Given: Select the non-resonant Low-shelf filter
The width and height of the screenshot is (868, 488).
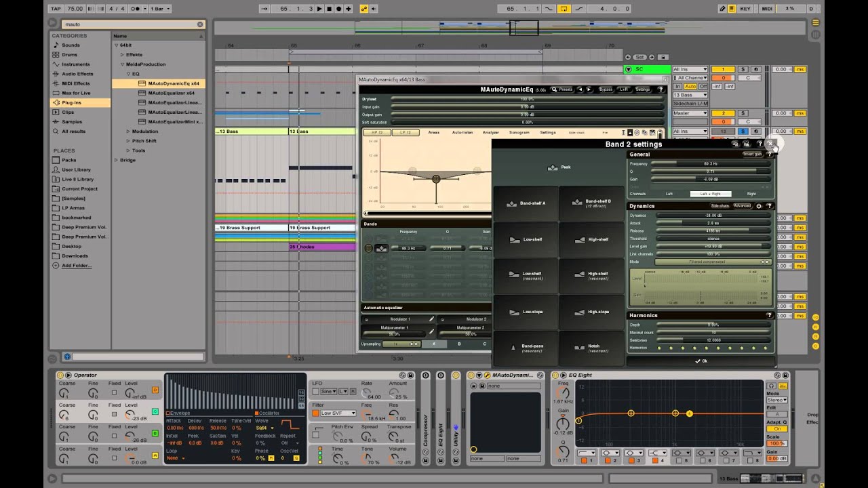Looking at the screenshot, I should coord(526,239).
